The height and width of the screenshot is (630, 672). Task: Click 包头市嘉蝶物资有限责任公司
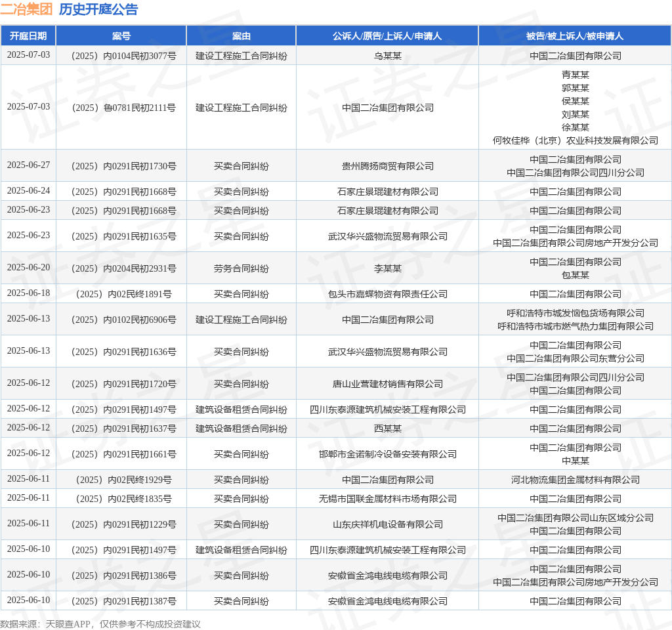(x=387, y=294)
